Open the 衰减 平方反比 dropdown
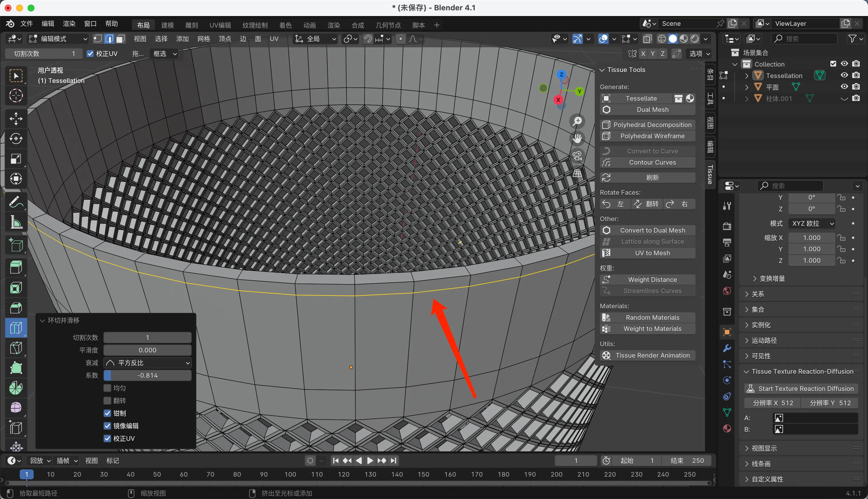Viewport: 868px width, 499px height. (x=148, y=362)
